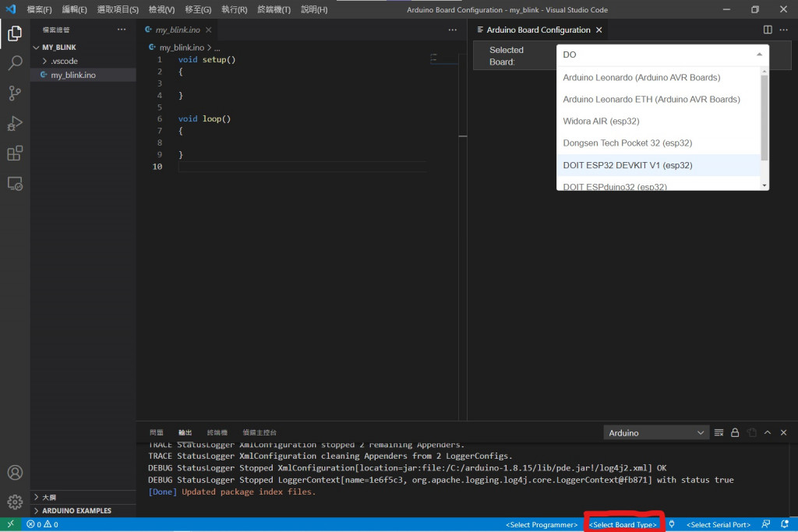Open my_blink.ino in the file explorer
This screenshot has width=798, height=532.
[x=83, y=75]
